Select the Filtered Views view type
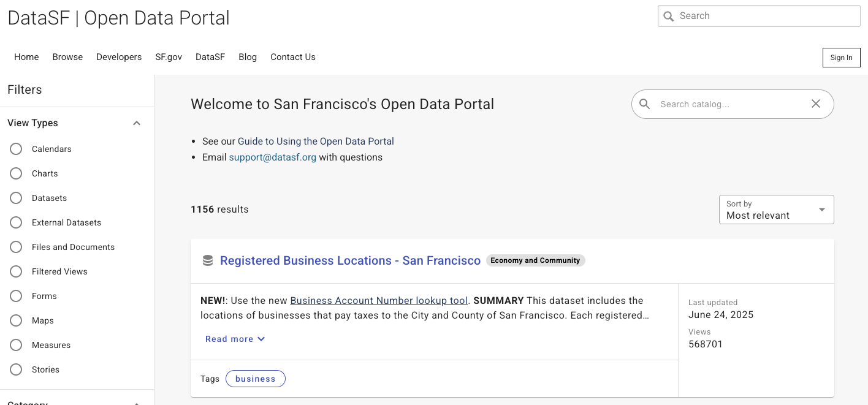Screen dimensions: 868x405 [x=16, y=271]
